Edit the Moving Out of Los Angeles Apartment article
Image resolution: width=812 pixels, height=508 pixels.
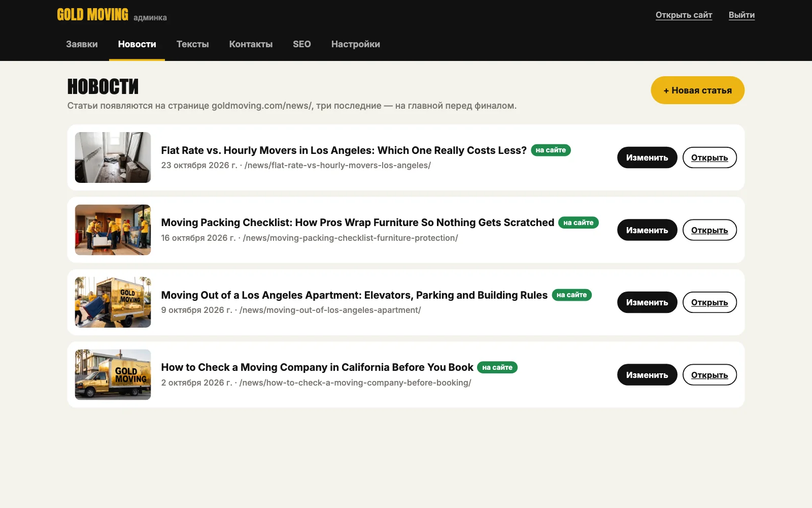[x=647, y=302]
